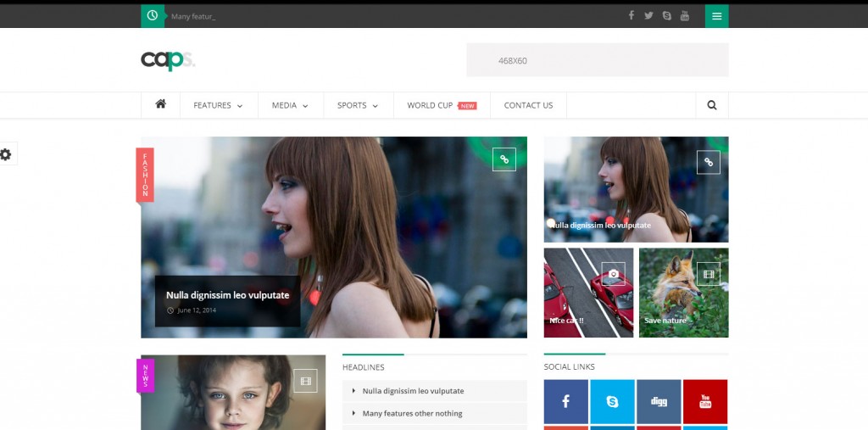
Task: Expand the Sports menu dropdown
Action: pyautogui.click(x=359, y=105)
